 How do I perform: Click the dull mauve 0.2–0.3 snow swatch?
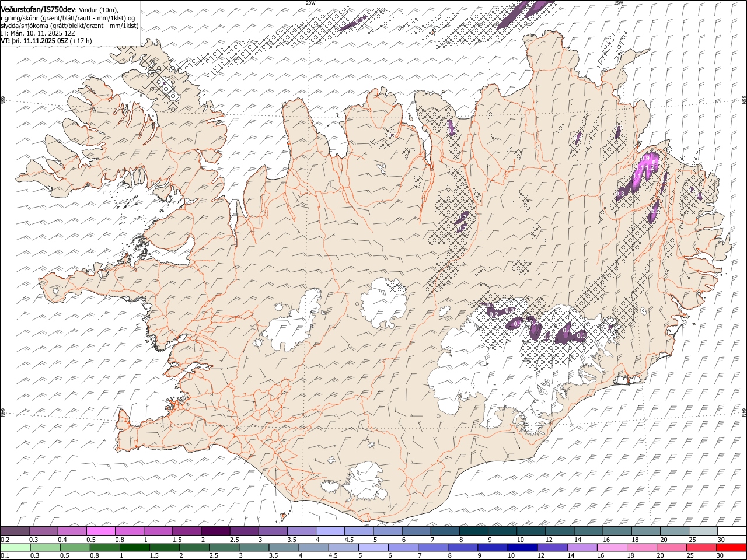coord(15,531)
